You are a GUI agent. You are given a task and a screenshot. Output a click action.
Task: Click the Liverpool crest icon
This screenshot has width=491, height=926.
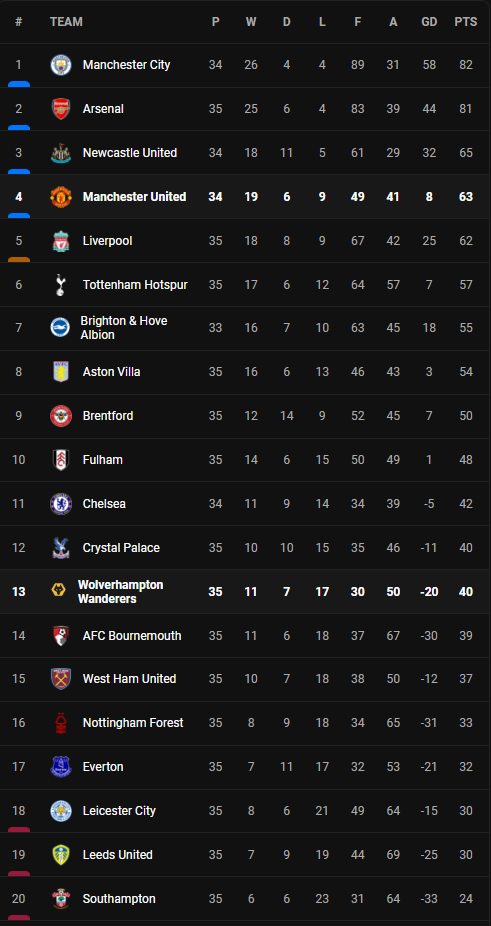[x=61, y=241]
